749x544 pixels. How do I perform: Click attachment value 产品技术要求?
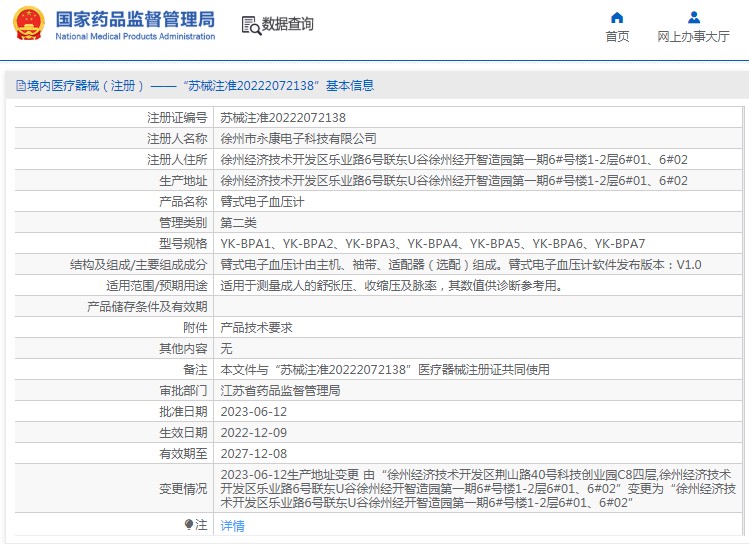point(256,328)
